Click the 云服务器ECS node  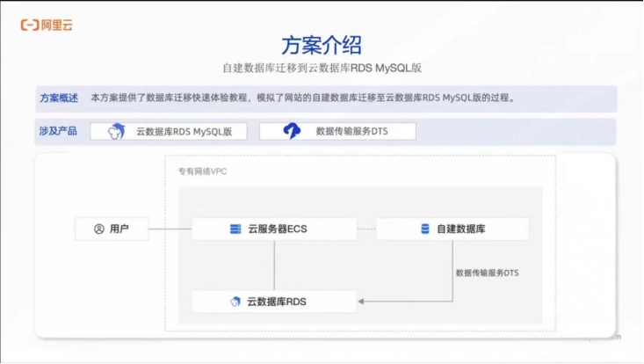(x=274, y=229)
